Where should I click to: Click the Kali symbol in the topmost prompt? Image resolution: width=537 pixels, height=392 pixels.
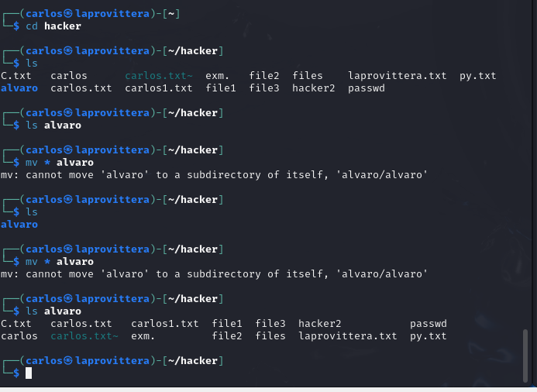[x=68, y=14]
